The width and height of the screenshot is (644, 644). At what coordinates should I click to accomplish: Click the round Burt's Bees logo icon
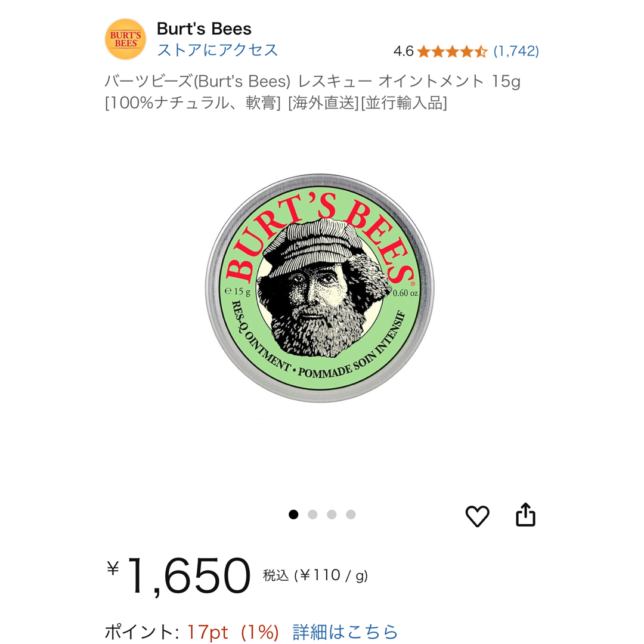125,39
